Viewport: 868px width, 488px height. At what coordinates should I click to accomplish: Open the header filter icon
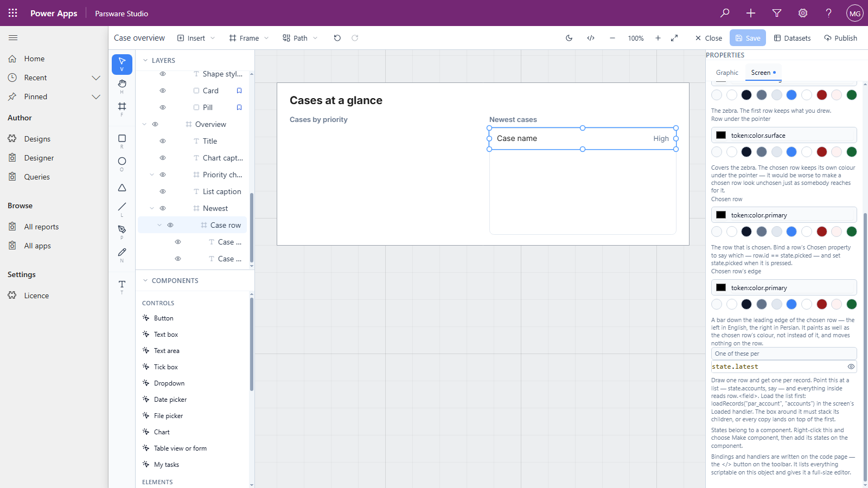pos(777,13)
